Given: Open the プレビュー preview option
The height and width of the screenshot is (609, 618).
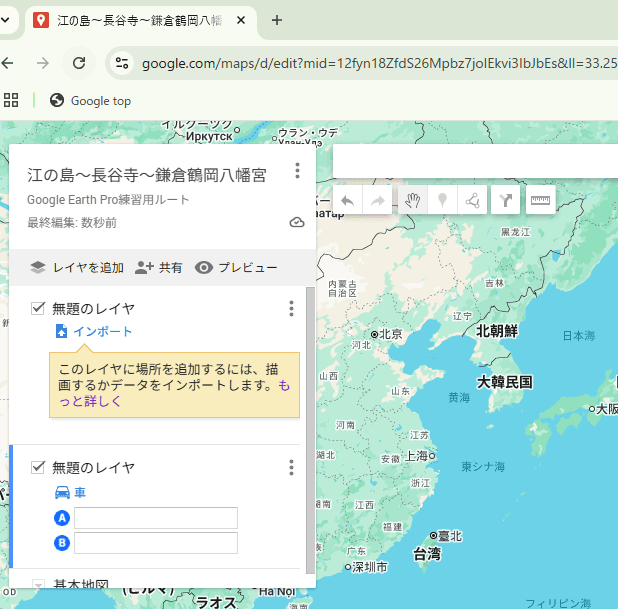Looking at the screenshot, I should coord(236,267).
